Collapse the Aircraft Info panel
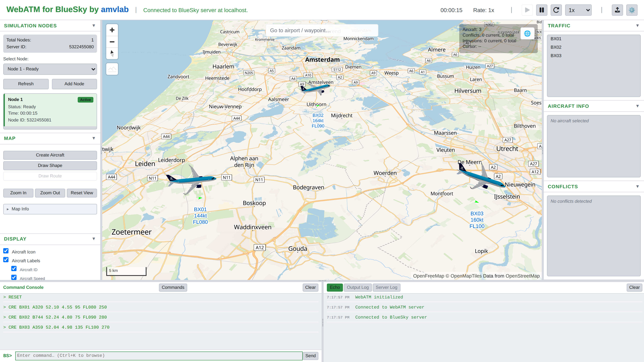This screenshot has width=644, height=362. (637, 106)
